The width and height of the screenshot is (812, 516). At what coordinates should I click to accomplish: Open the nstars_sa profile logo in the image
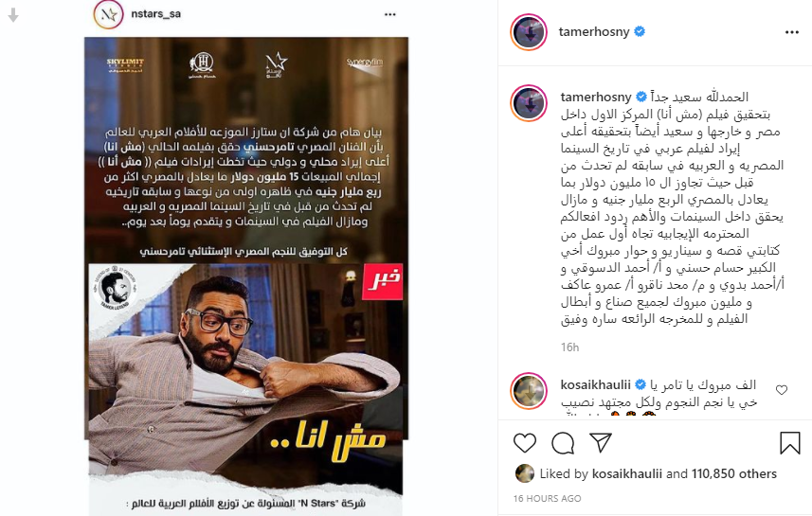(x=108, y=14)
